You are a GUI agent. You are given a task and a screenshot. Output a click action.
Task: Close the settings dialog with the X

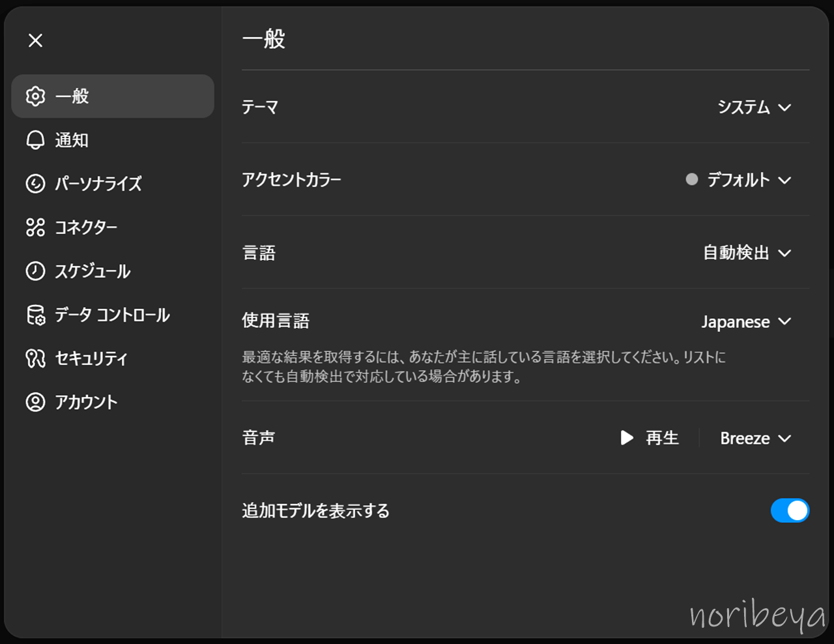click(36, 40)
